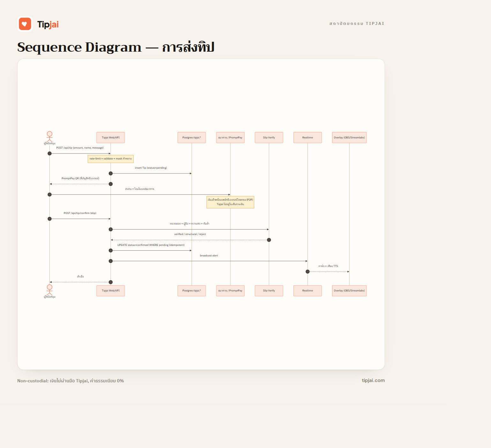Click the "การ์ด + เสียง TTS" message label
The width and height of the screenshot is (491, 448).
coord(328,266)
